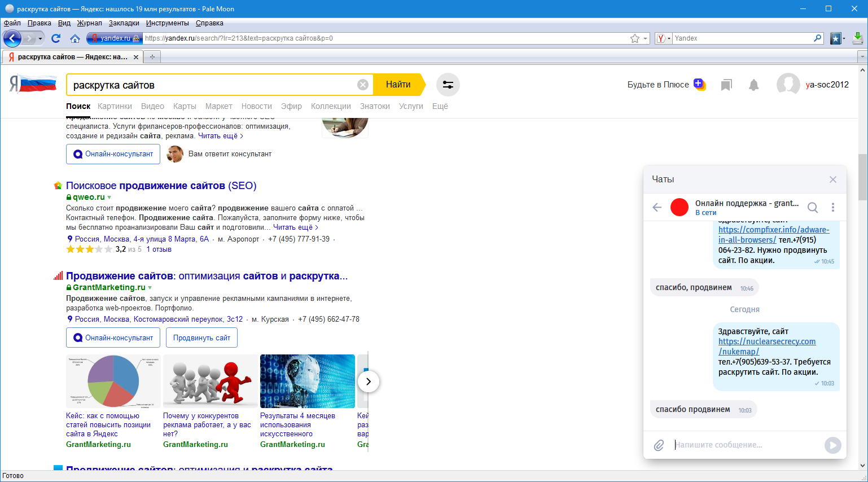Close the раскрутка сайтов tab

pos(136,57)
